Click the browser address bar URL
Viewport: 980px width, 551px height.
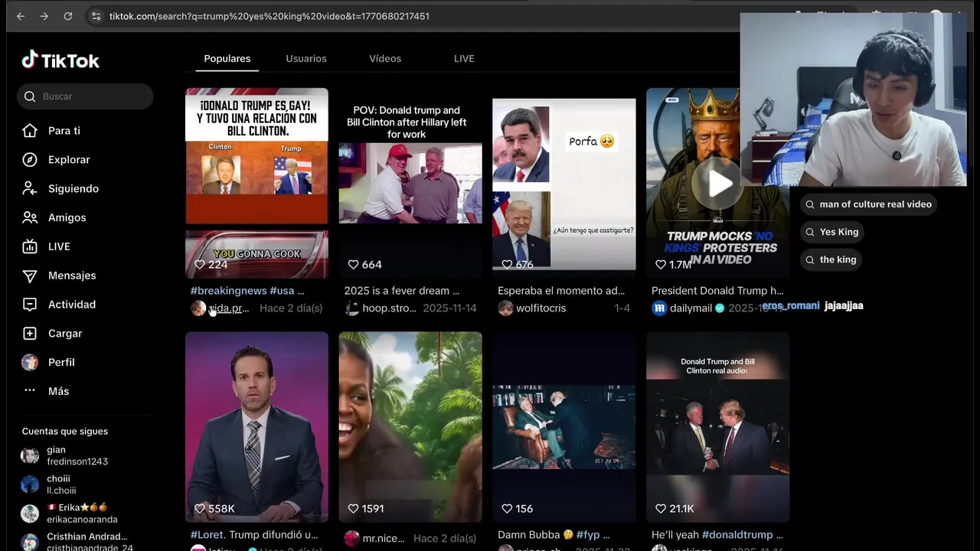tap(269, 16)
